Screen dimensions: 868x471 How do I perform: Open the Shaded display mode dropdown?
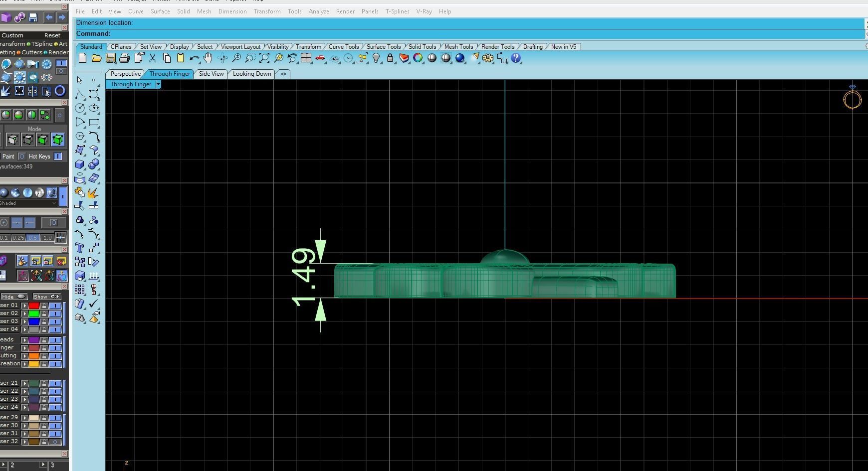29,203
